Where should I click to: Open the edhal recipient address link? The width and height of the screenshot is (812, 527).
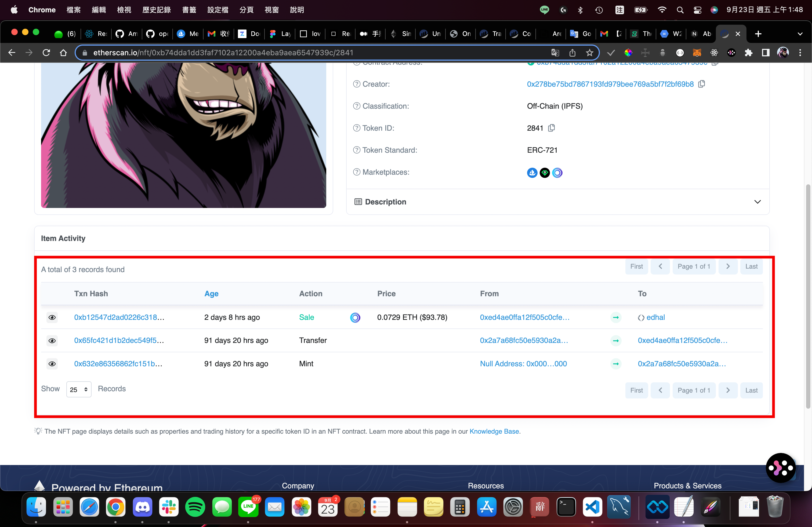click(655, 317)
